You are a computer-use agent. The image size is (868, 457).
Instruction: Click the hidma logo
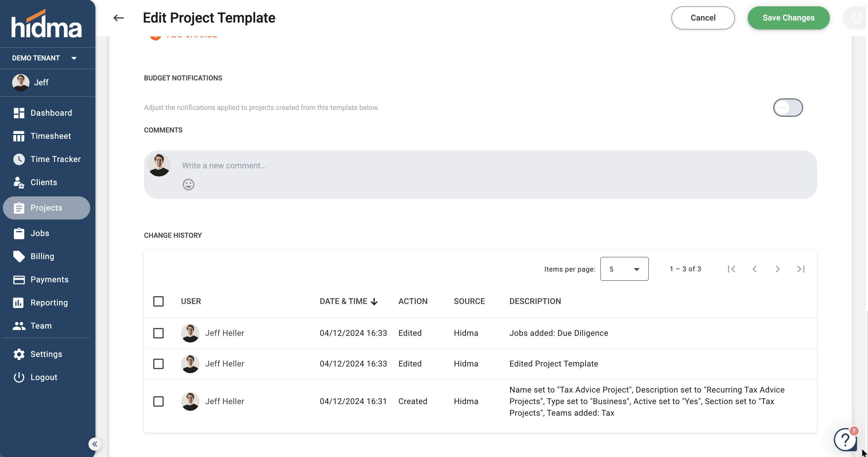coord(46,24)
